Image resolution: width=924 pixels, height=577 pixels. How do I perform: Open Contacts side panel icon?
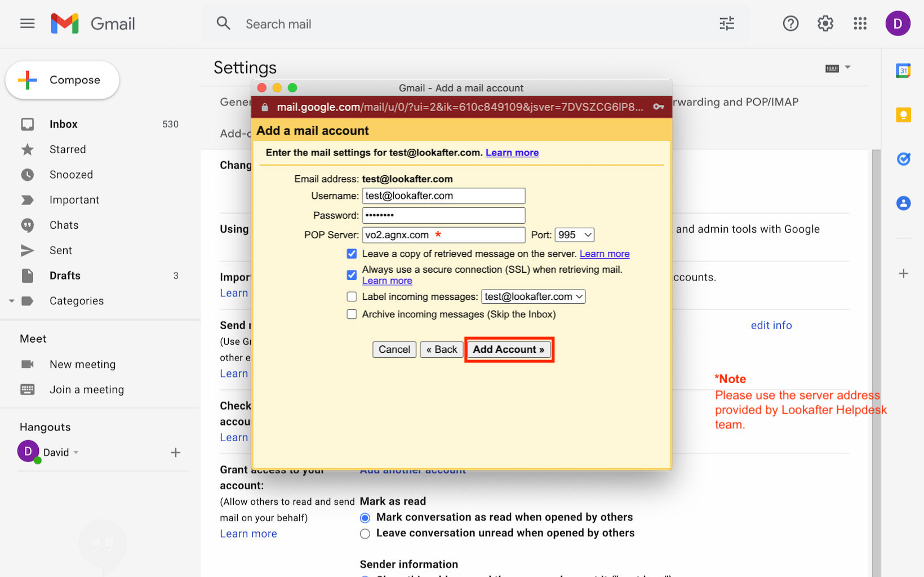click(x=903, y=203)
